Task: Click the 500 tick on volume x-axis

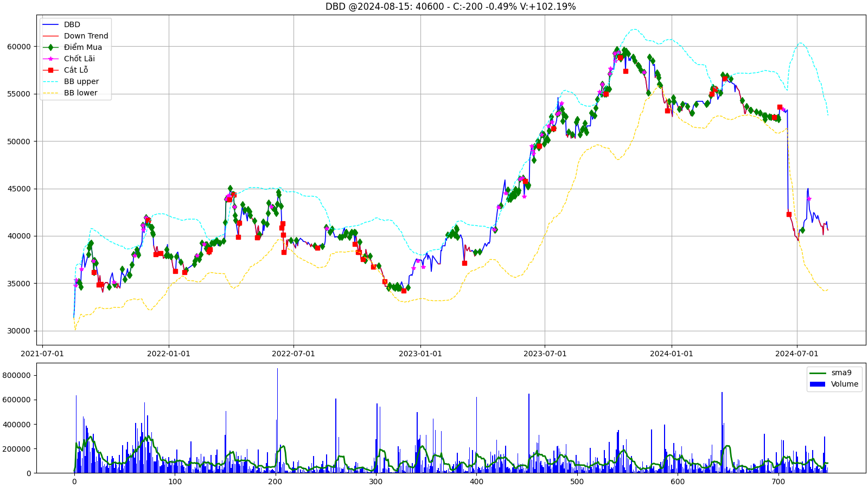Action: 577,481
